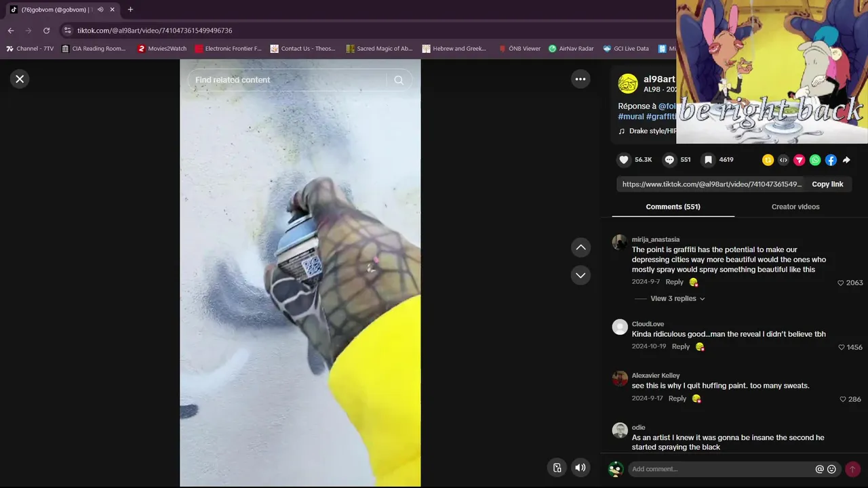Click the #mural hashtag
The height and width of the screenshot is (488, 868).
(631, 117)
